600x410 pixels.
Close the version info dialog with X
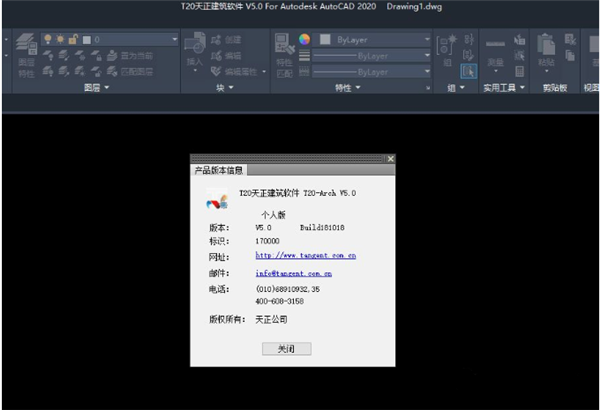390,159
